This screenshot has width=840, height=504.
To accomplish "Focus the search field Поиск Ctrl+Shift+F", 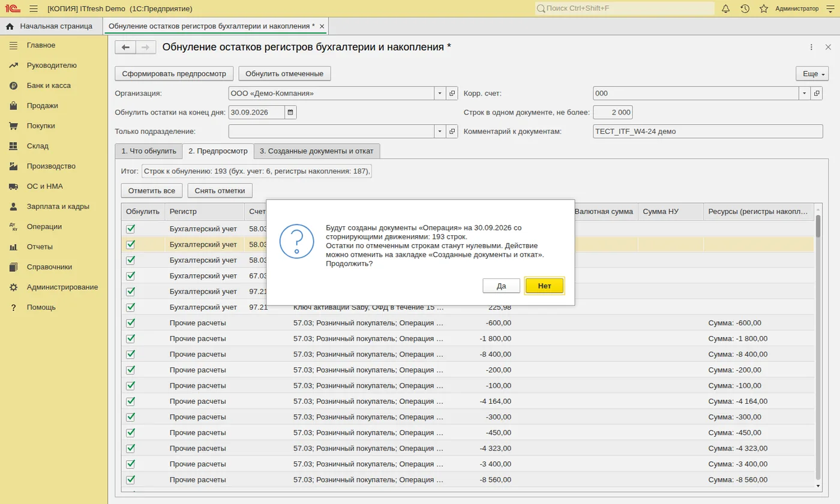I will pos(625,8).
